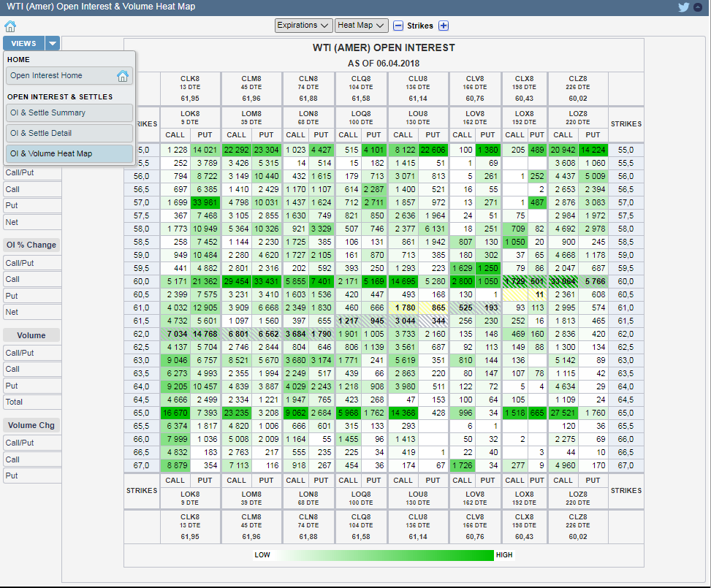Select Total under the Volume section
Image resolution: width=711 pixels, height=588 pixels.
coord(22,402)
